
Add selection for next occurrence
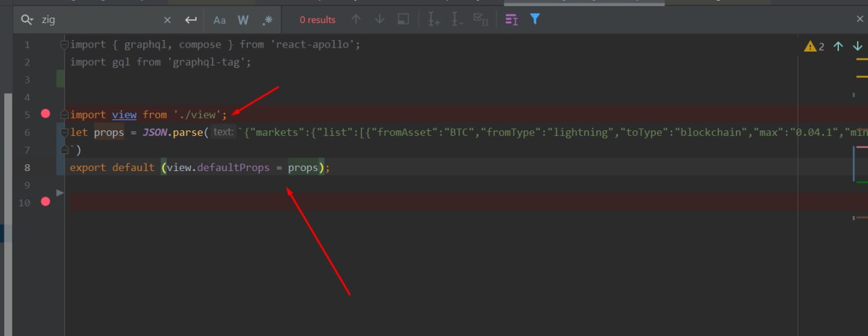pyautogui.click(x=435, y=20)
